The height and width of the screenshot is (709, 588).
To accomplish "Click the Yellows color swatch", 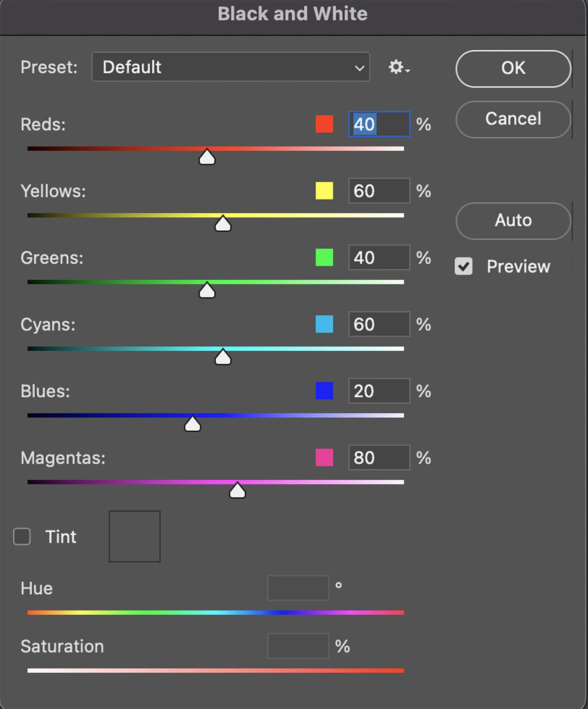I will point(324,191).
